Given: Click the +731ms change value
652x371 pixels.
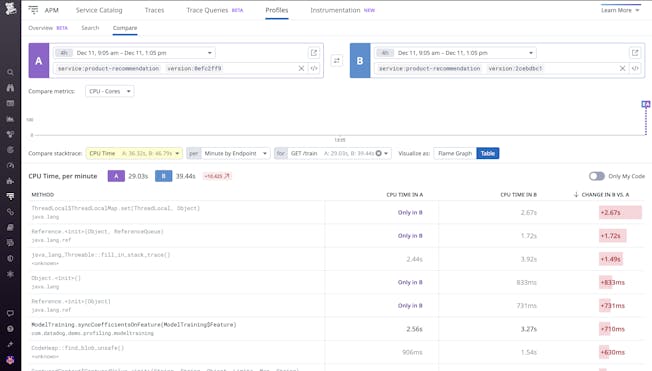Looking at the screenshot, I should point(612,306).
